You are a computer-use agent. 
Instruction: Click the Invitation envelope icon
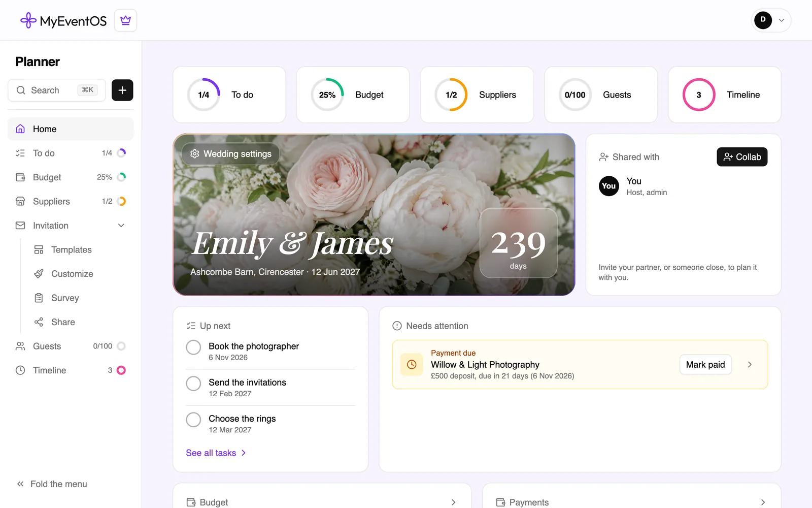(20, 226)
